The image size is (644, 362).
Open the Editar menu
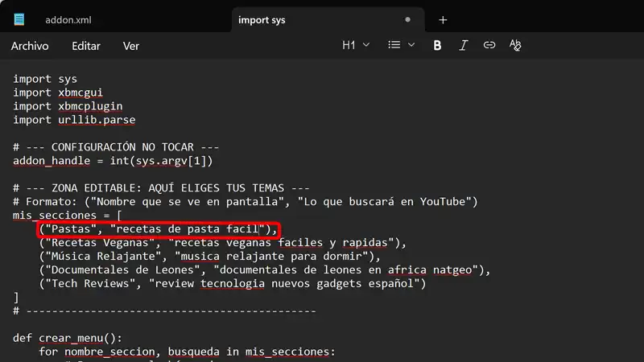click(86, 46)
